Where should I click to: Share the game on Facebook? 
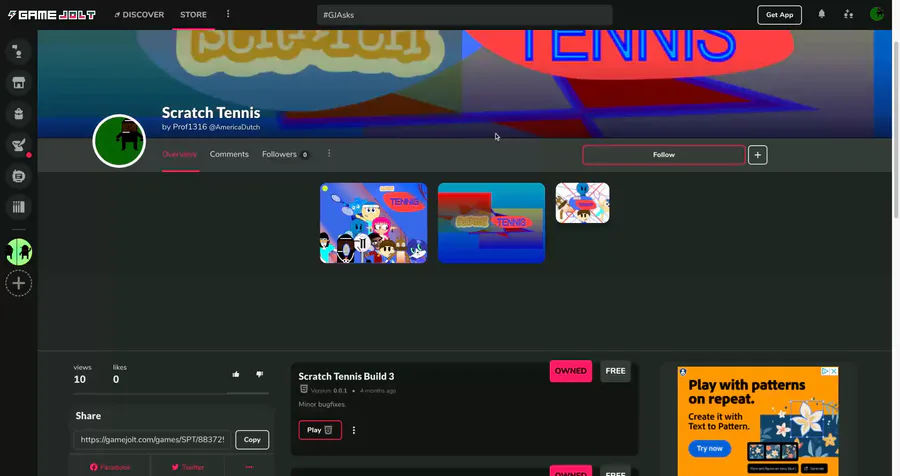coord(110,467)
